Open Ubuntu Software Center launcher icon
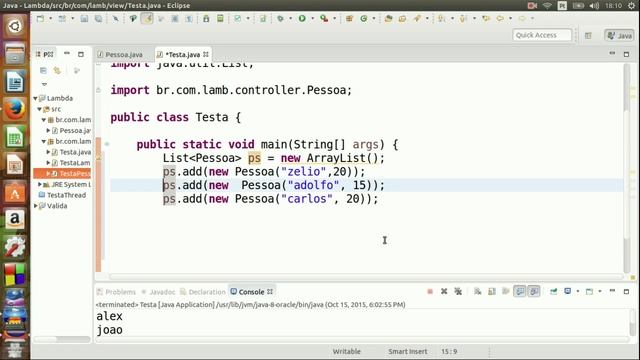This screenshot has width=640, height=360. pyautogui.click(x=15, y=192)
